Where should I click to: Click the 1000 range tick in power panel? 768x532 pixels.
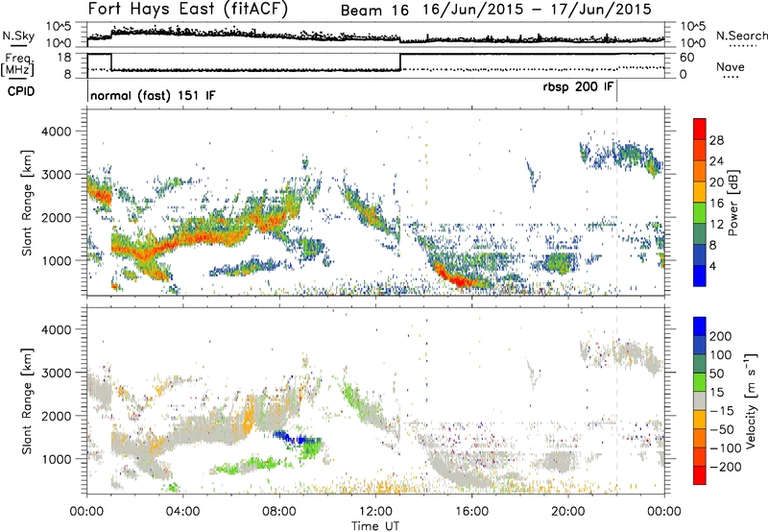(57, 260)
